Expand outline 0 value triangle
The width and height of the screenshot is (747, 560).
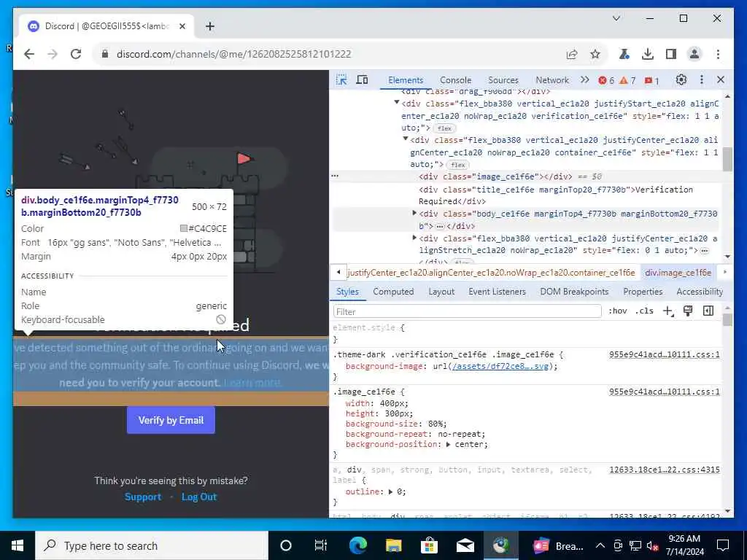click(x=391, y=492)
